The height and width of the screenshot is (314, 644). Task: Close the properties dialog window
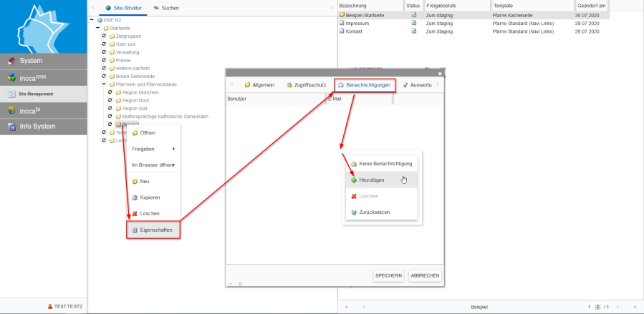coord(440,73)
